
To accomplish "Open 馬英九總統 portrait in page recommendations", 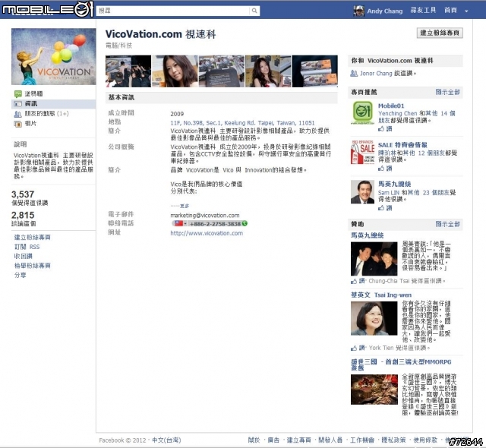I will click(362, 192).
